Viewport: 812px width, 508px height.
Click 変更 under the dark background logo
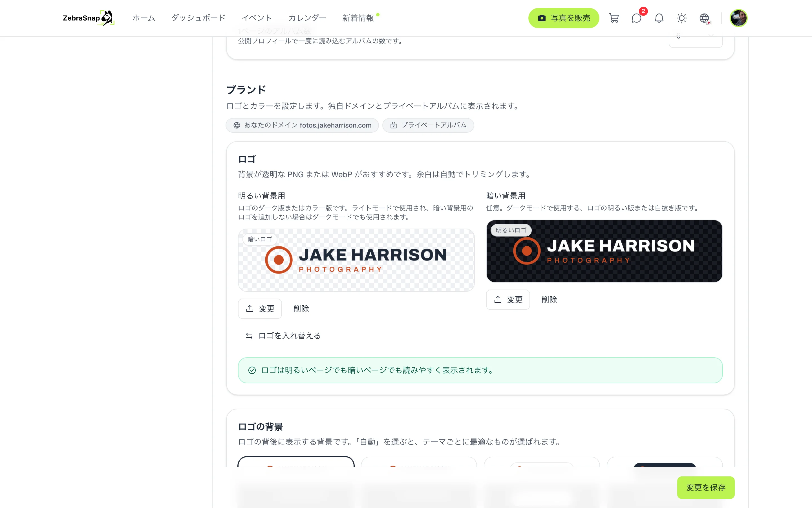click(508, 299)
